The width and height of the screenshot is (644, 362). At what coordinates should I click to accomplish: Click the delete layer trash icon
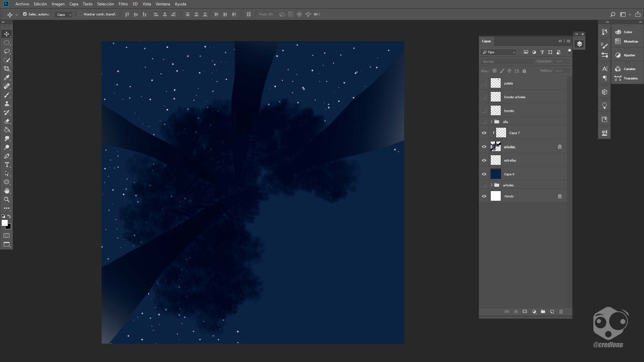[x=561, y=312]
